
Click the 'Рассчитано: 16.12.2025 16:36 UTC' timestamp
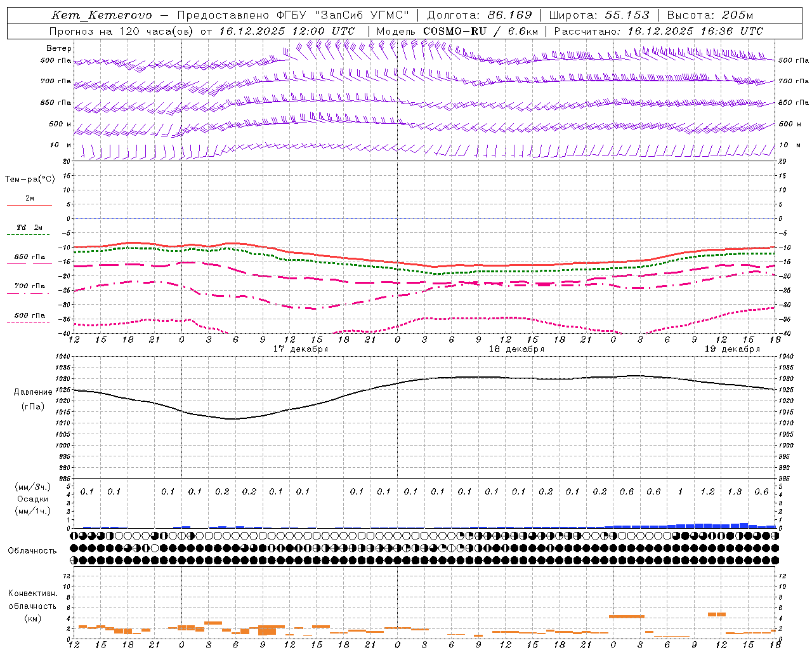tap(658, 31)
